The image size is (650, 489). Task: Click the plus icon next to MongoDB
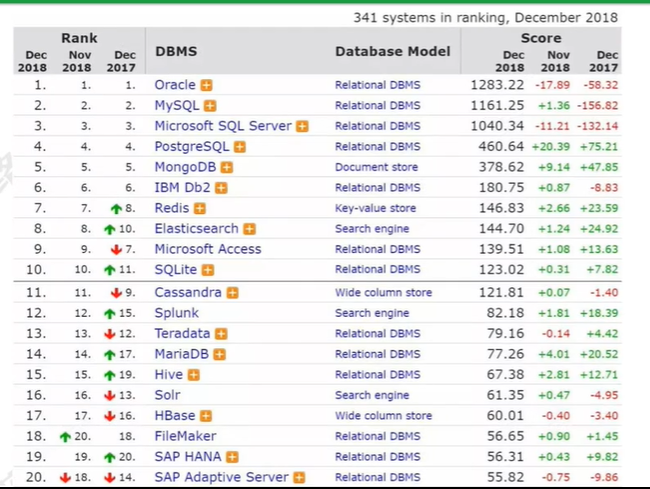227,167
